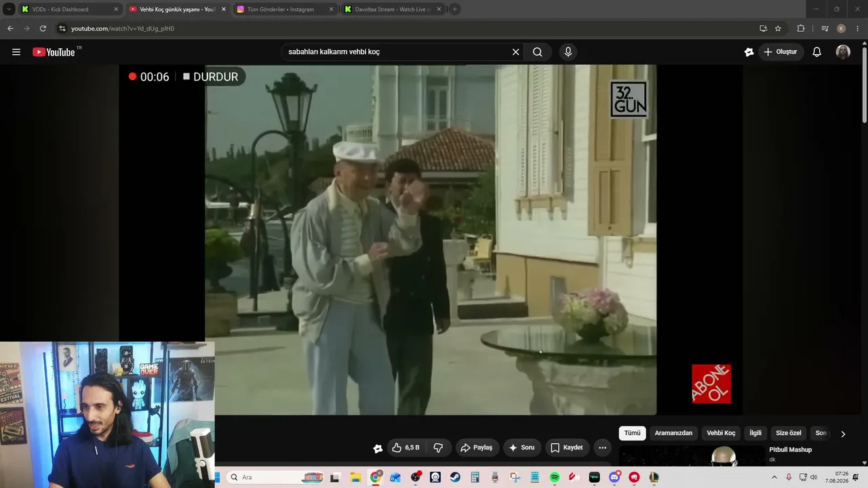
Task: Open Chrome media controls icon
Action: [825, 28]
